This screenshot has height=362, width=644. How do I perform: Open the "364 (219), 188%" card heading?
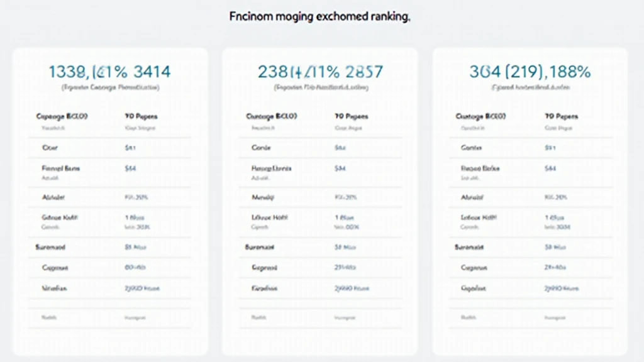[530, 72]
